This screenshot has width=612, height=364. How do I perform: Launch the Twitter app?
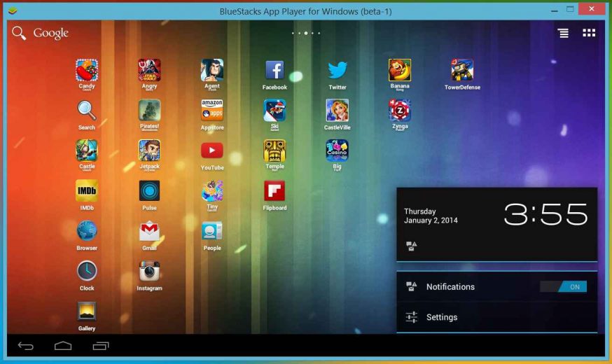(x=338, y=70)
